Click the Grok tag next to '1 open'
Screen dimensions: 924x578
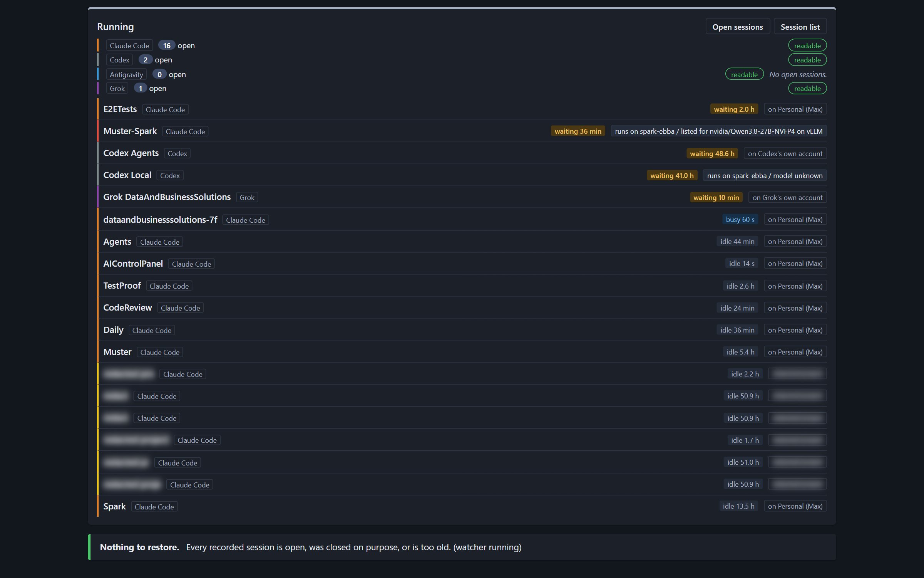(x=117, y=88)
